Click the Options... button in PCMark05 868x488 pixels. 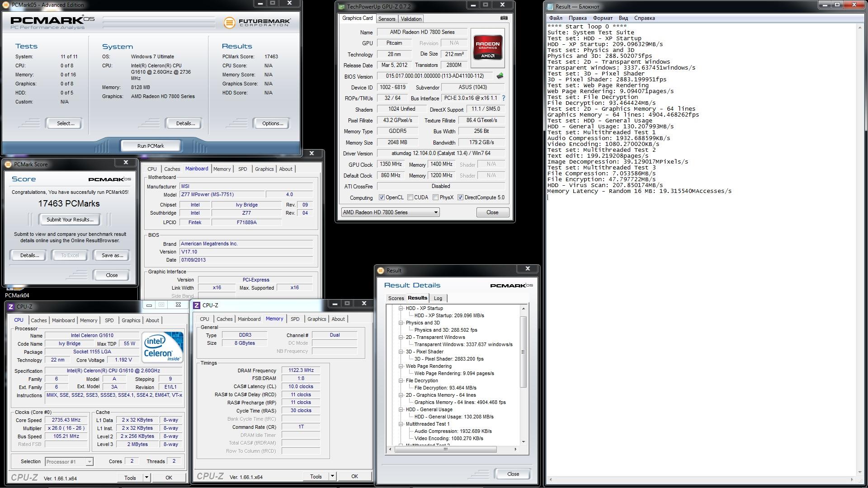272,123
